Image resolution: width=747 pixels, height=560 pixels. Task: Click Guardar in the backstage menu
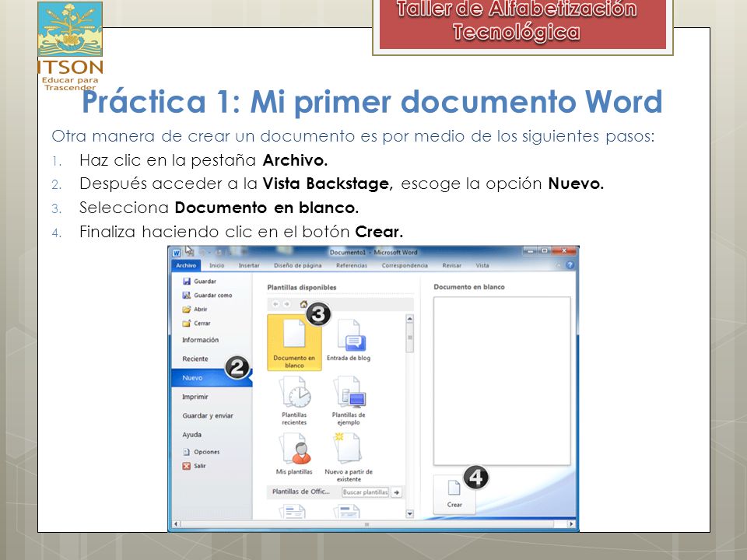205,282
